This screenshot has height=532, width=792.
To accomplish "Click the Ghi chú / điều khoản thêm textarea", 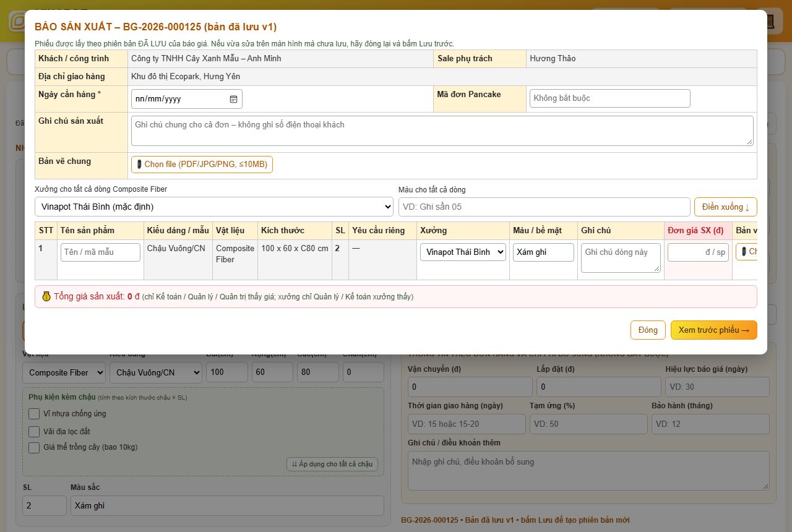I will click(588, 471).
